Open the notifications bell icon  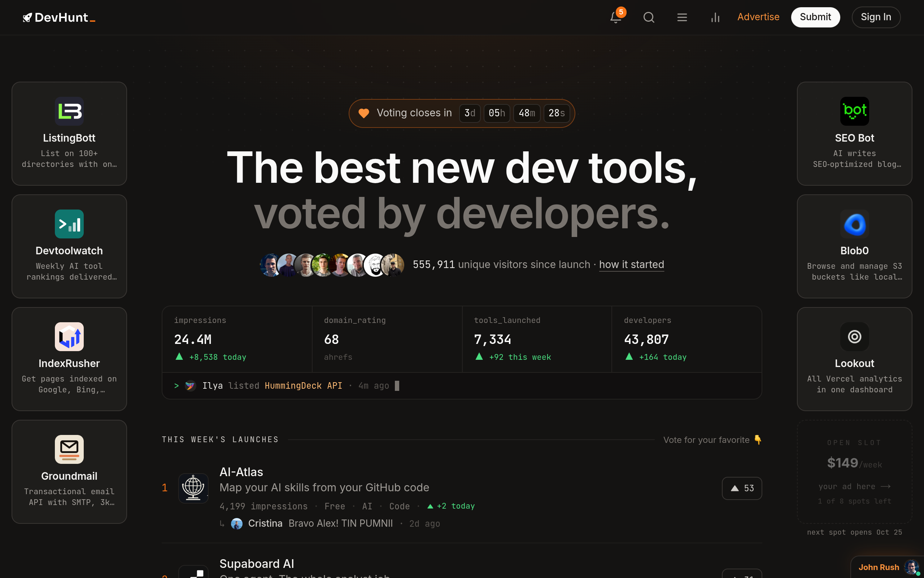point(616,17)
